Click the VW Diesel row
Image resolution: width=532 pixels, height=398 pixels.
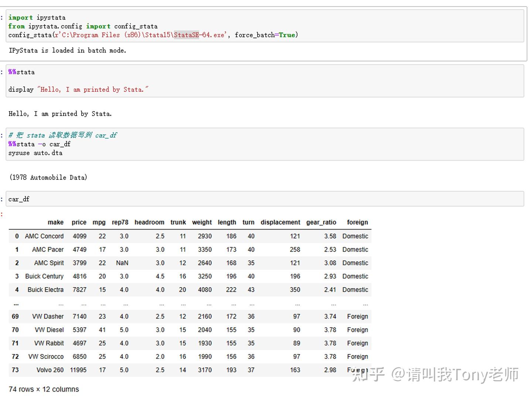[x=48, y=330]
